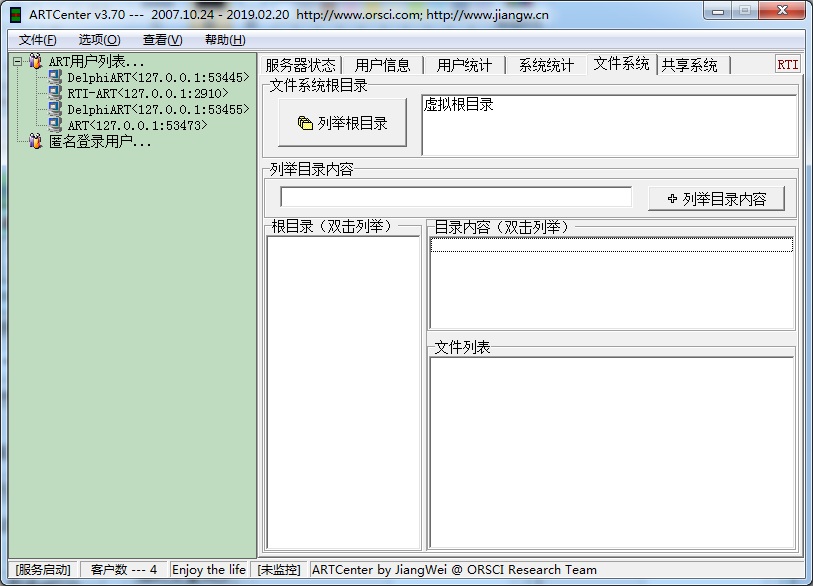This screenshot has width=813, height=586.
Task: Select DelphiART<127.0.0.1:53455> in user tree
Action: [158, 110]
